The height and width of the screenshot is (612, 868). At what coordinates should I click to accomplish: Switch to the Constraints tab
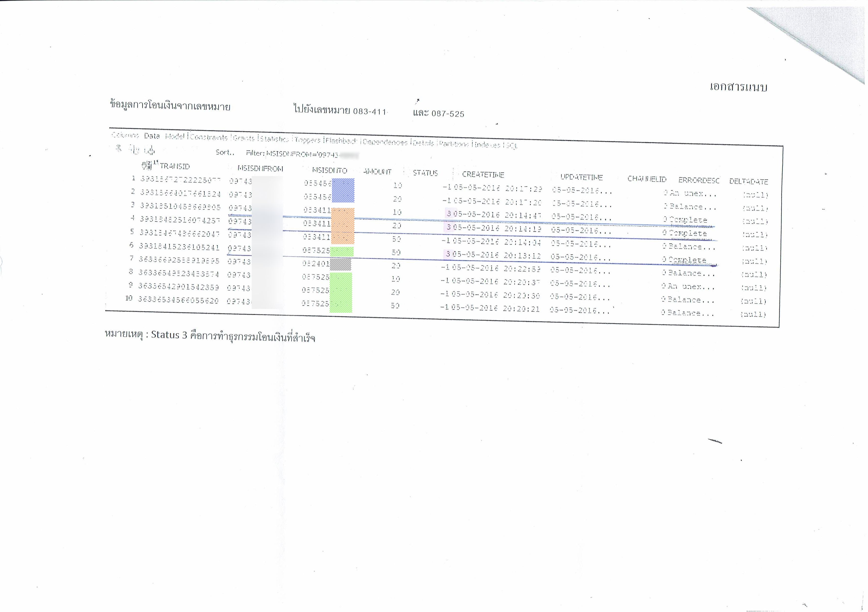pyautogui.click(x=209, y=137)
